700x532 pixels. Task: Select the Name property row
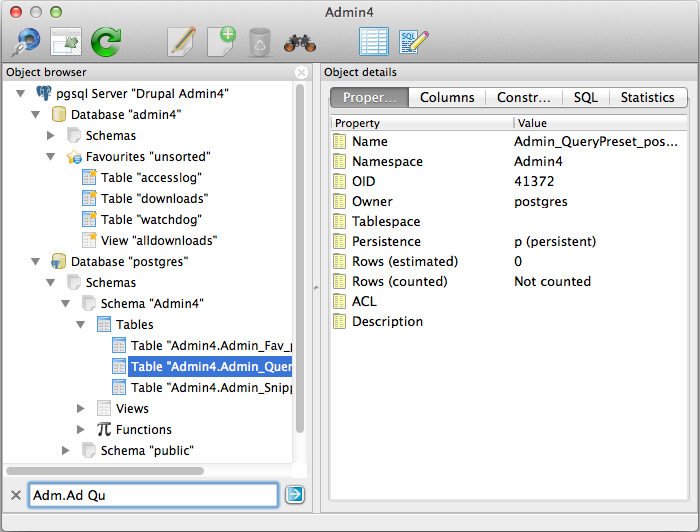[x=509, y=141]
